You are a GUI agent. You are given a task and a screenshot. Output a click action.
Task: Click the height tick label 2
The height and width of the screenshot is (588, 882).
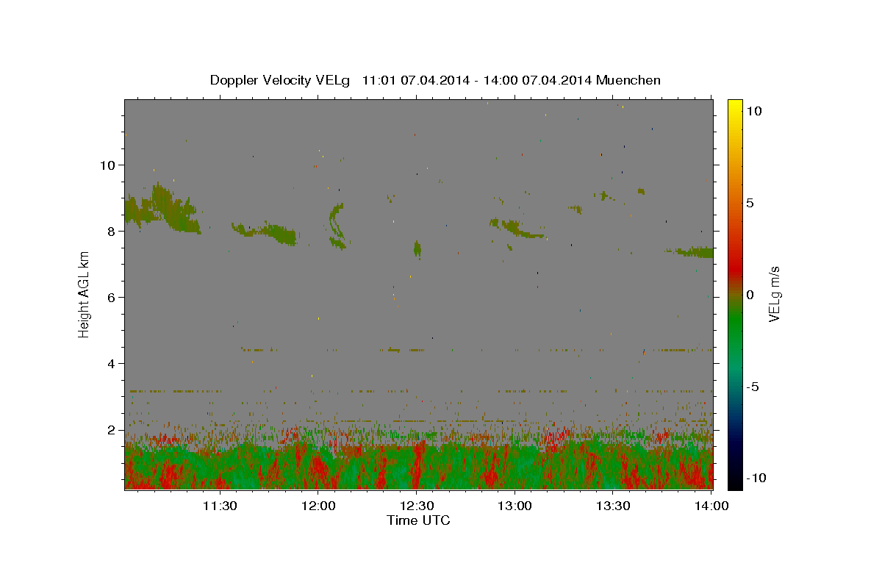coord(111,429)
